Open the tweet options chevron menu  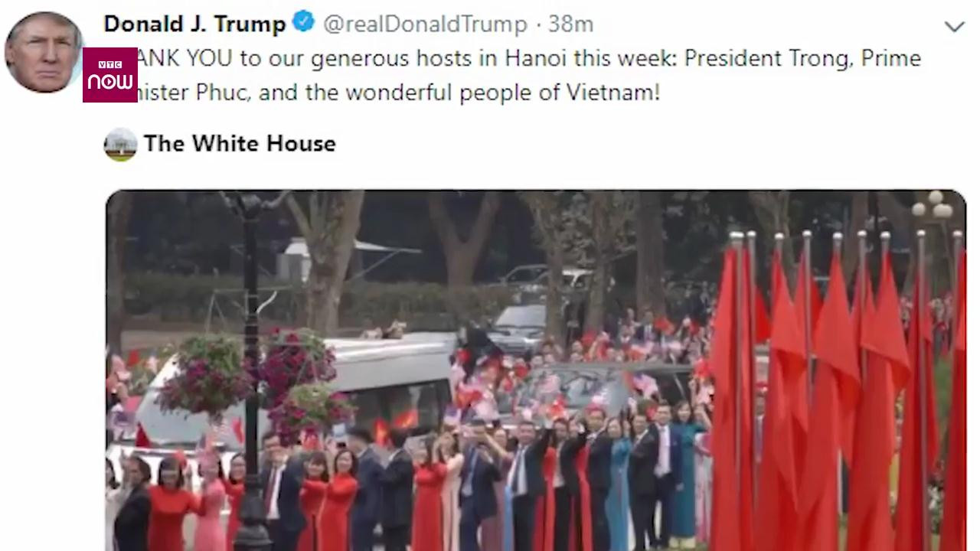click(954, 27)
